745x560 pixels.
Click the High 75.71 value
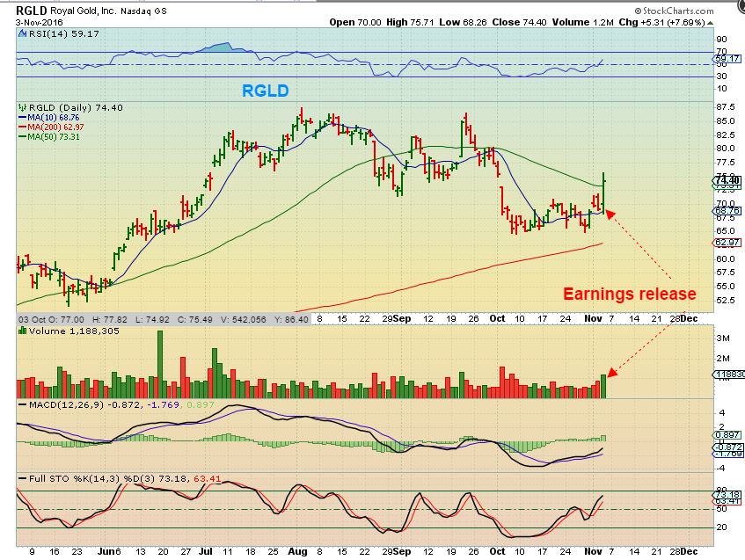coord(410,22)
